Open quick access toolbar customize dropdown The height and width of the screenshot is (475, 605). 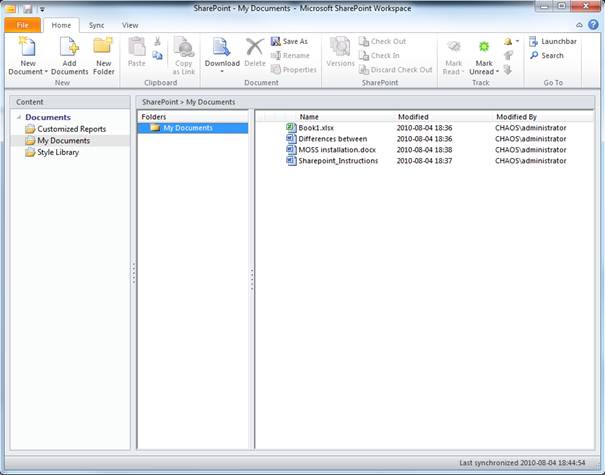tap(42, 8)
